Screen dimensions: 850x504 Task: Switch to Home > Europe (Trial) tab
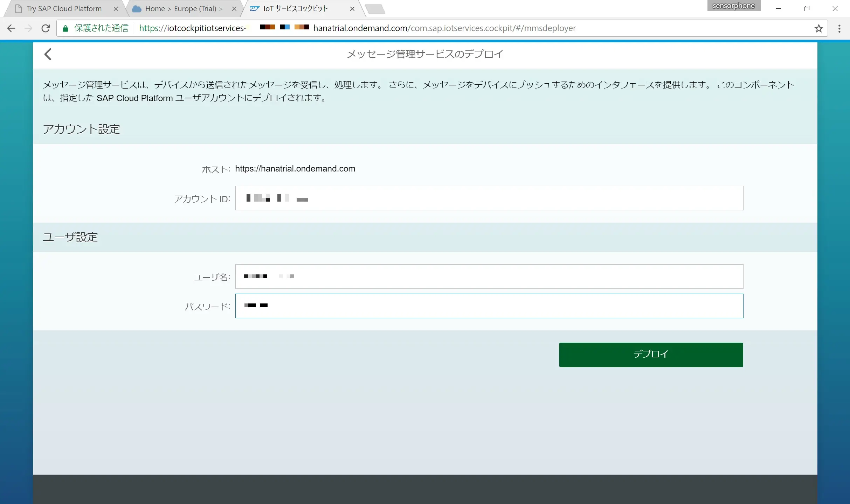point(183,9)
